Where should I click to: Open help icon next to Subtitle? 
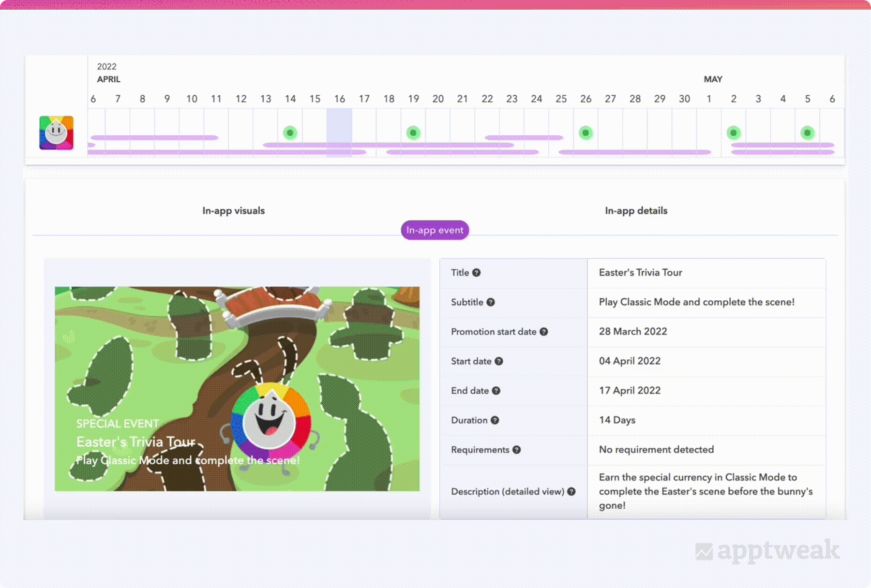pos(491,302)
